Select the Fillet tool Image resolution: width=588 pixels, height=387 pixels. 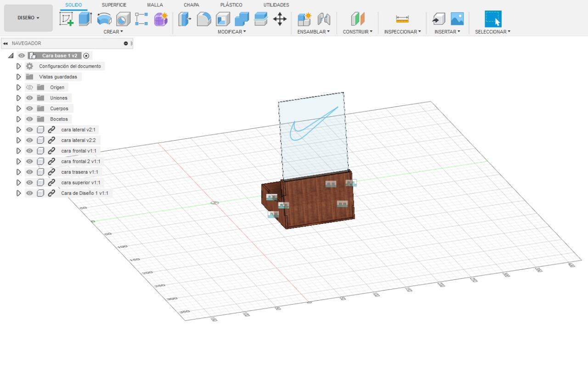pos(204,19)
